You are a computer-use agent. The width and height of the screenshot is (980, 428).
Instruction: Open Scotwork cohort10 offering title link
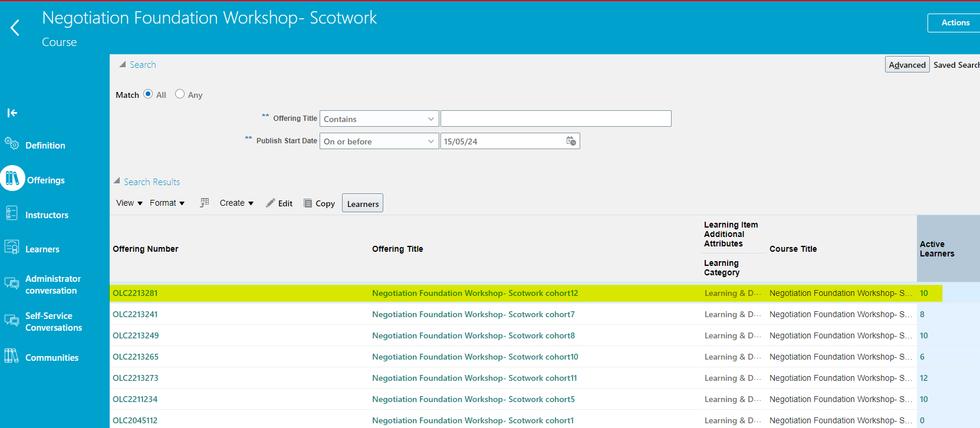pyautogui.click(x=475, y=357)
